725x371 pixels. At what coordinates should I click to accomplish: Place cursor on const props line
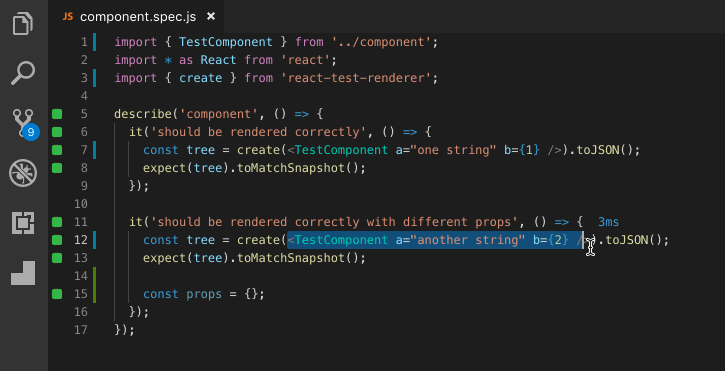pyautogui.click(x=203, y=294)
